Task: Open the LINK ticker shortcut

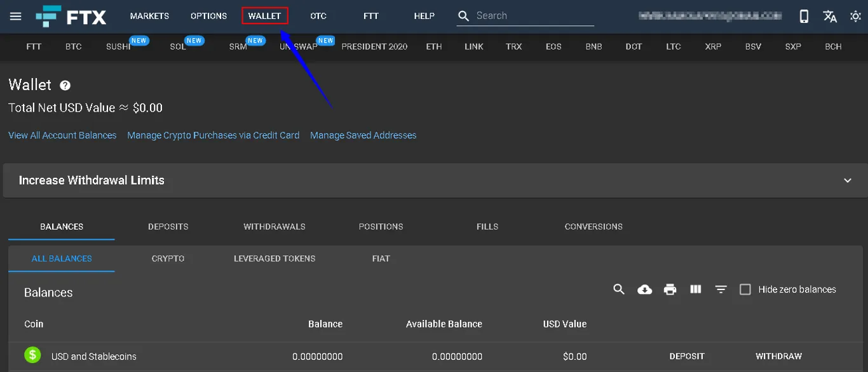Action: (474, 46)
